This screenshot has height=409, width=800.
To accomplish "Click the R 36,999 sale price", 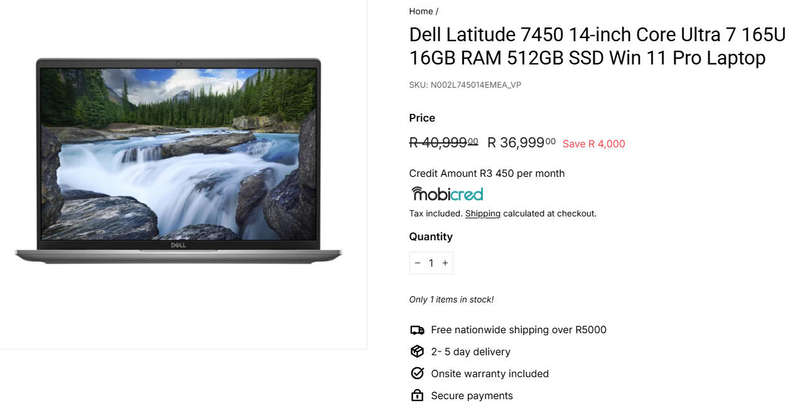I will click(521, 142).
